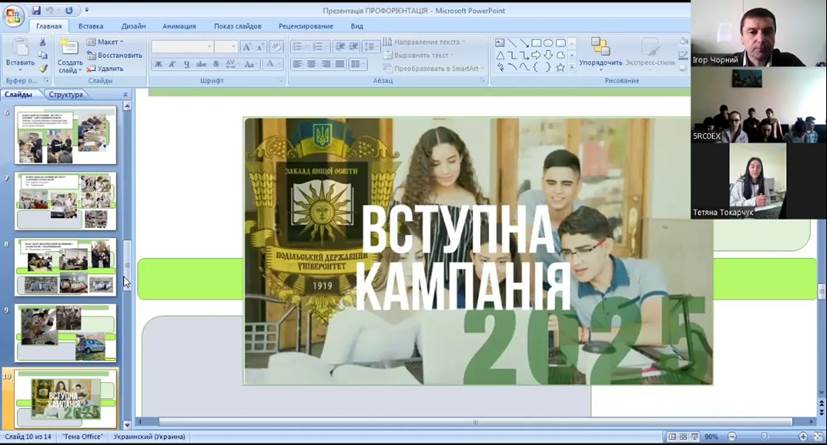Click the Cut scissors icon
Image resolution: width=827 pixels, height=445 pixels.
(x=44, y=42)
